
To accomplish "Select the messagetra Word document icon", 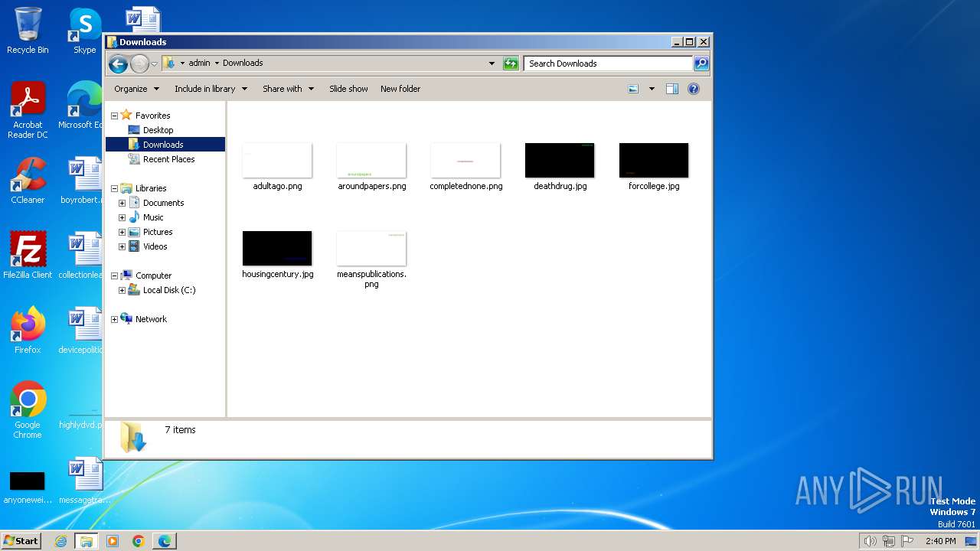I will coord(84,481).
